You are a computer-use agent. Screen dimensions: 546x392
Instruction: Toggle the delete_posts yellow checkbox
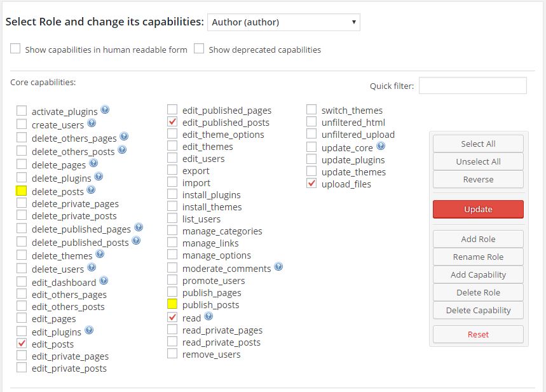click(x=22, y=191)
